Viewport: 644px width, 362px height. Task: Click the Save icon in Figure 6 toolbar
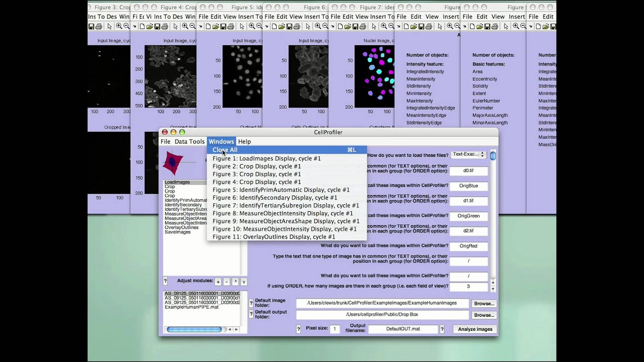[x=289, y=26]
